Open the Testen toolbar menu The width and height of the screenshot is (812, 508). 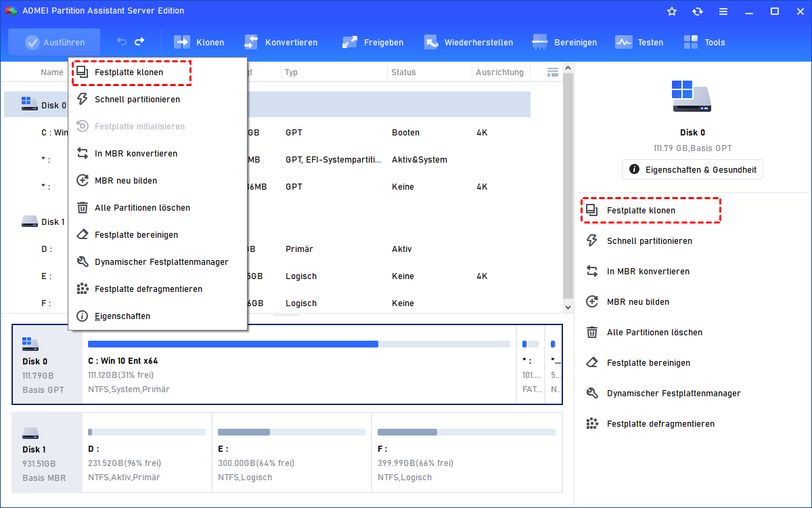click(639, 42)
